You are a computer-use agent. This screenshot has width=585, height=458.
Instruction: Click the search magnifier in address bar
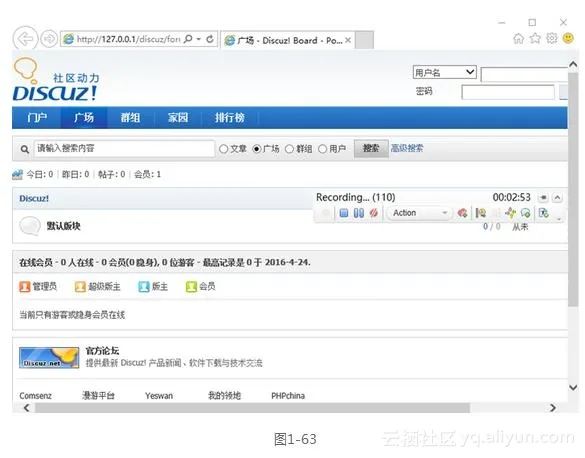[x=188, y=39]
